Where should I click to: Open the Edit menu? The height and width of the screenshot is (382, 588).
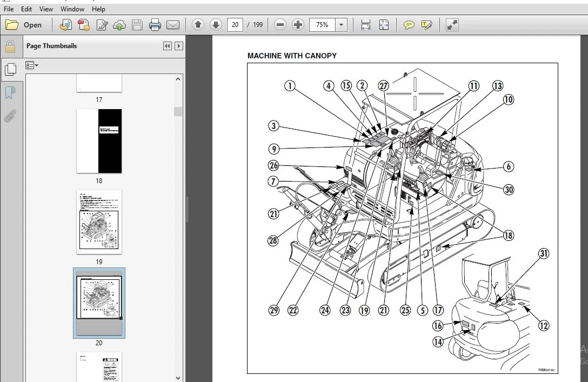(x=26, y=9)
